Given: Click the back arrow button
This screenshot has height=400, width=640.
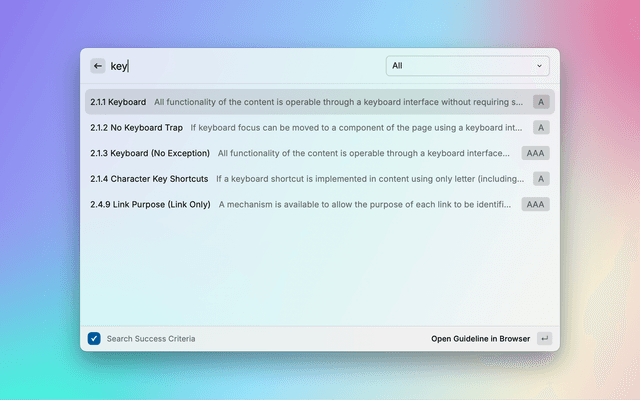Looking at the screenshot, I should click(x=97, y=66).
